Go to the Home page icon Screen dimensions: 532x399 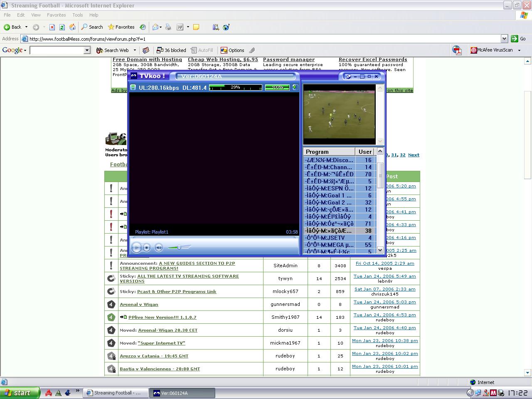(72, 27)
